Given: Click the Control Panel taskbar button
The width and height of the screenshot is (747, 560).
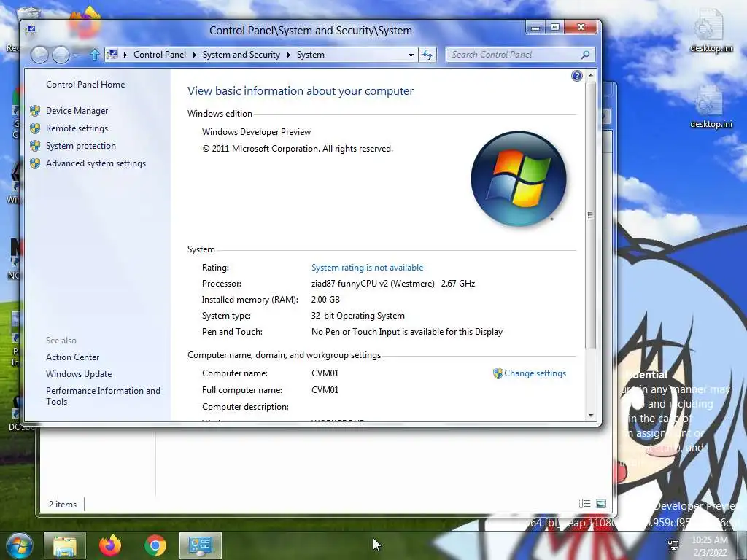Looking at the screenshot, I should coord(200,545).
